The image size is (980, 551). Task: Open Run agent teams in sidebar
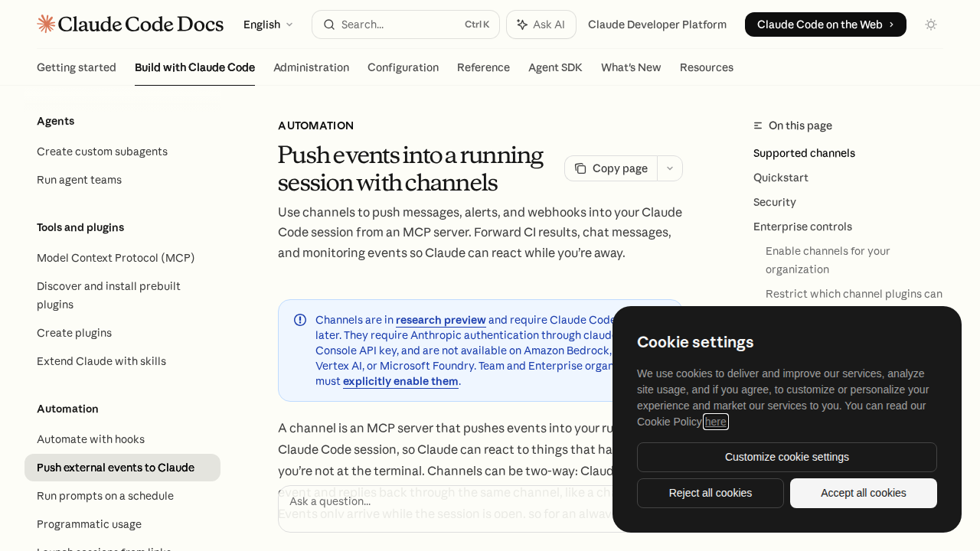coord(79,180)
